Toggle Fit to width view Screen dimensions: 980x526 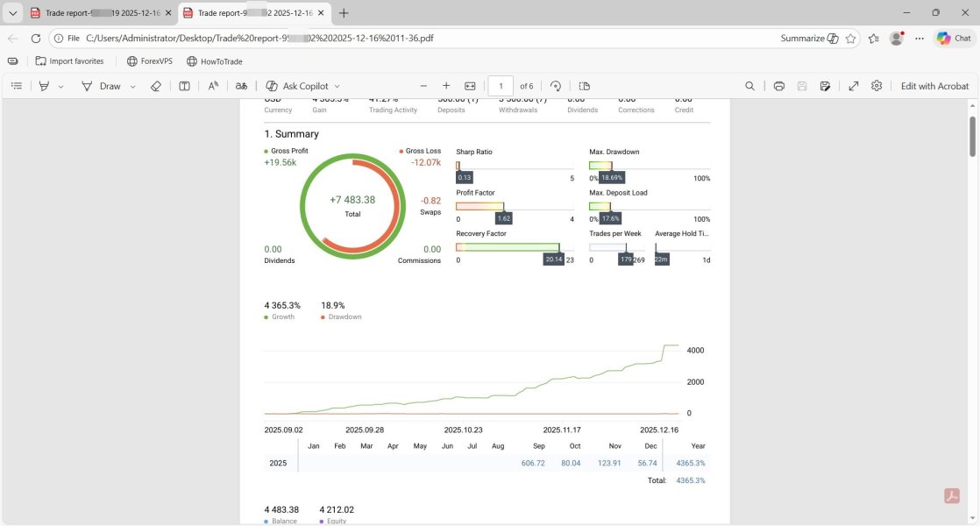[470, 86]
